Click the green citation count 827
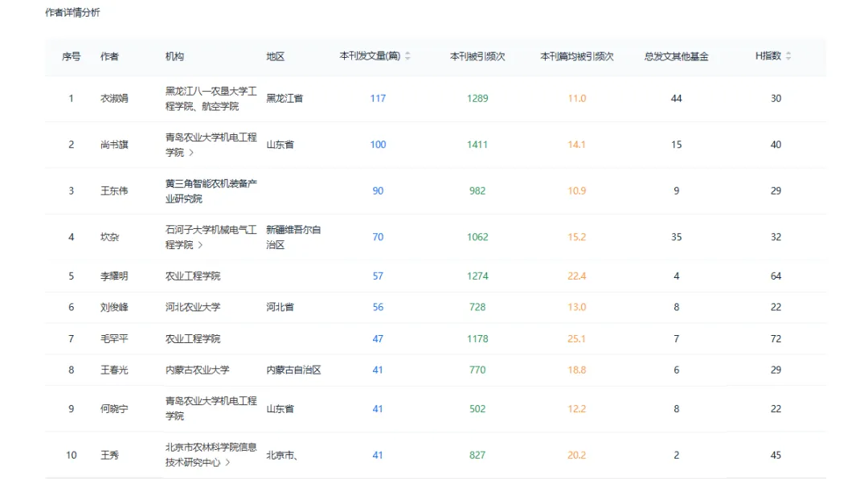Image resolution: width=868 pixels, height=499 pixels. click(x=477, y=456)
